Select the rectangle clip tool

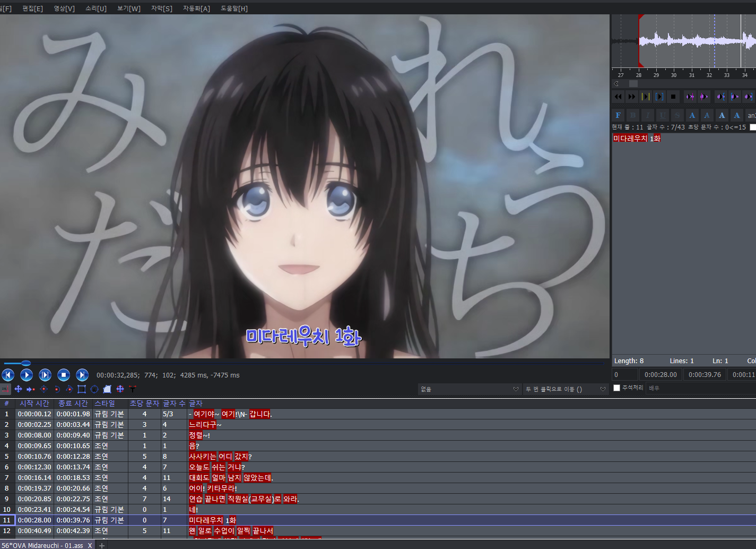82,389
